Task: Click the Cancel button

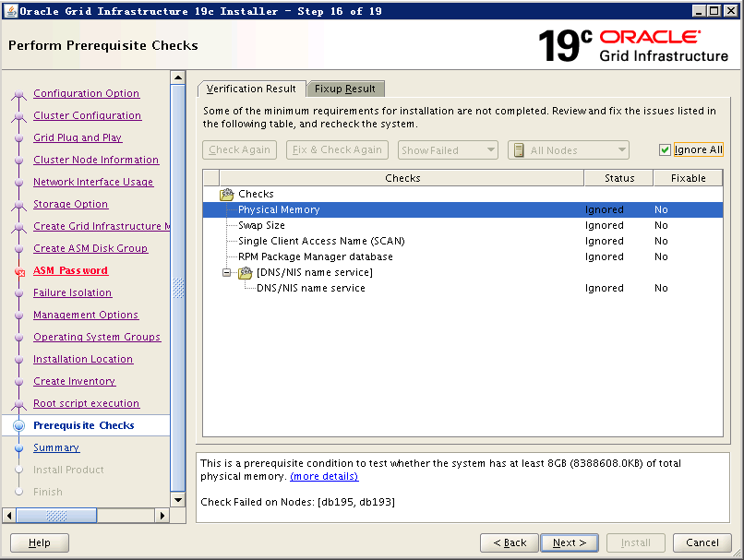Action: (x=702, y=542)
